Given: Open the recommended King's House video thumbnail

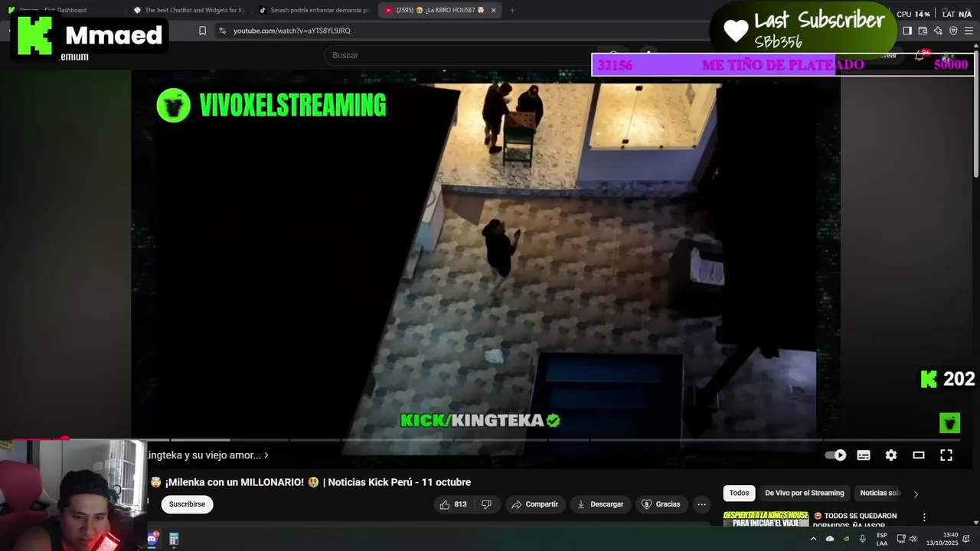Looking at the screenshot, I should [x=766, y=519].
